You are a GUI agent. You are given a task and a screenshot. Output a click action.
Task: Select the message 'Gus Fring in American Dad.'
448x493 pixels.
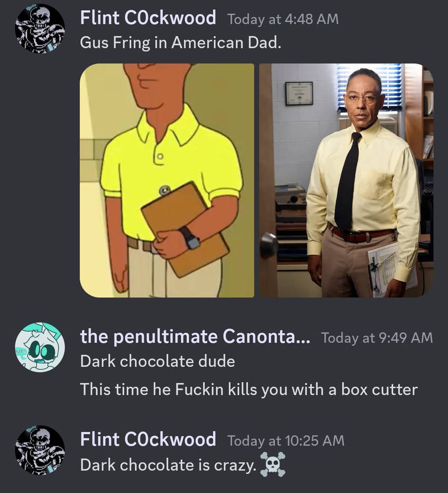coord(180,43)
